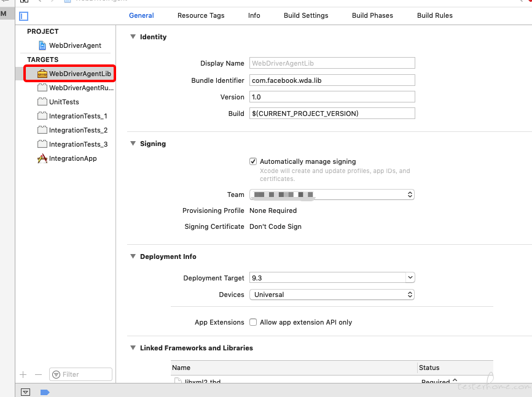Screen dimensions: 532x397
Task: Click the IntegrationTests_1 target icon
Action: pyautogui.click(x=42, y=116)
